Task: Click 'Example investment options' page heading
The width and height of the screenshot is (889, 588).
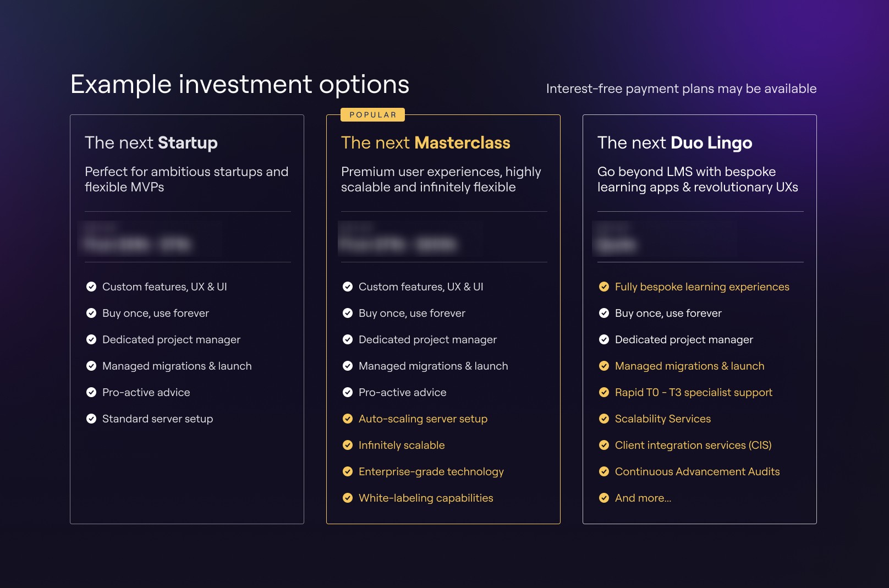Action: pyautogui.click(x=240, y=85)
